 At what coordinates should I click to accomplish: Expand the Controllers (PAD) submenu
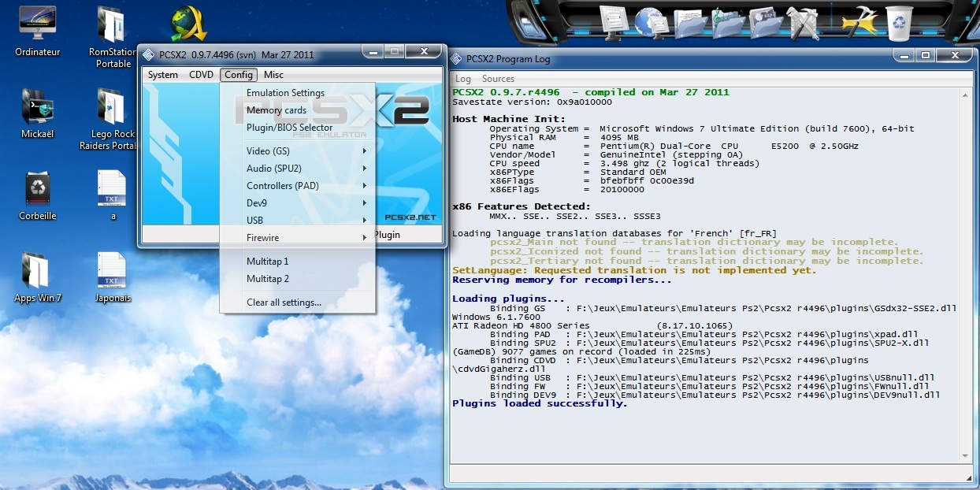tap(297, 186)
